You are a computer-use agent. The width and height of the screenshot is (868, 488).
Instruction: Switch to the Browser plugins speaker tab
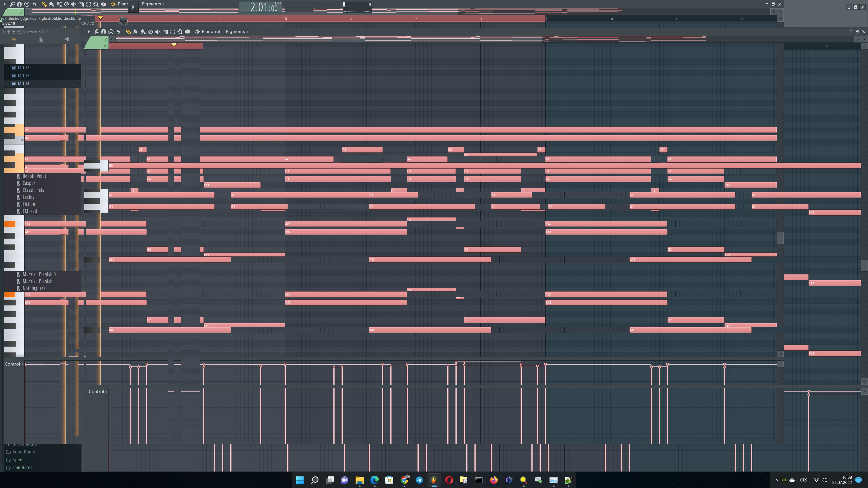67,39
